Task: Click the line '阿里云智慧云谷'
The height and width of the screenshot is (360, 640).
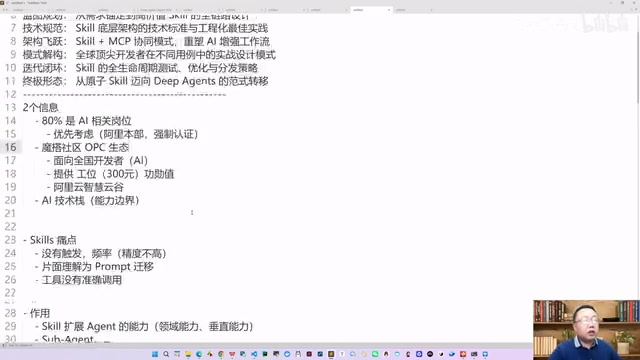Action: coord(89,187)
